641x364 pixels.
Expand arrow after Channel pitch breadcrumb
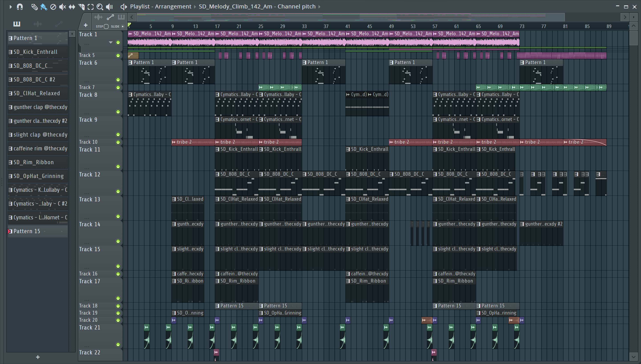tap(319, 7)
